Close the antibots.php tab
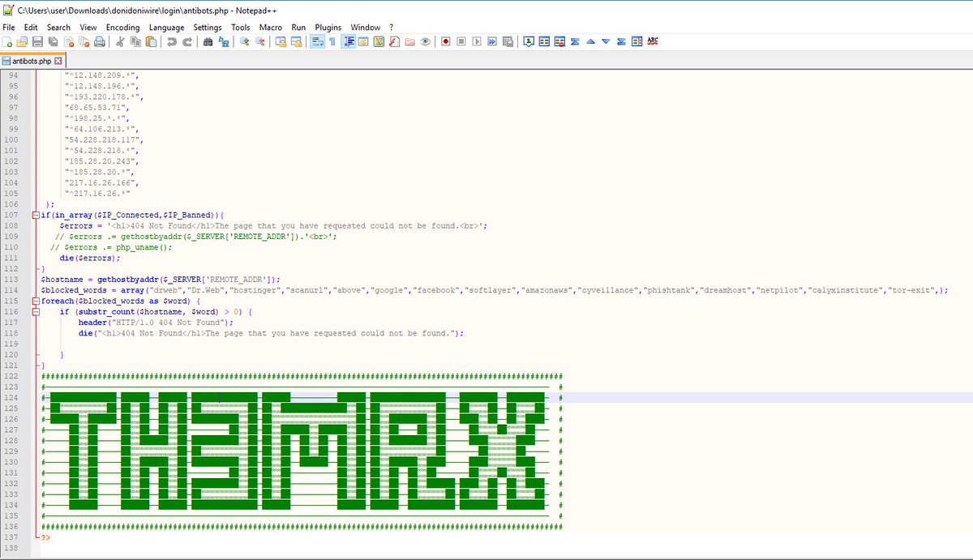This screenshot has height=560, width=973. coord(58,61)
